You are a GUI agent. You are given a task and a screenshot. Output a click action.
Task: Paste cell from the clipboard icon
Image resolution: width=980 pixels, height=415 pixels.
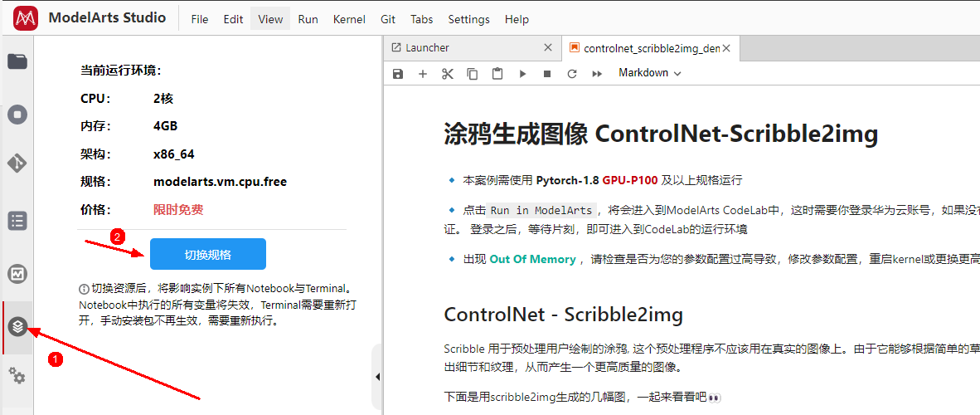497,74
